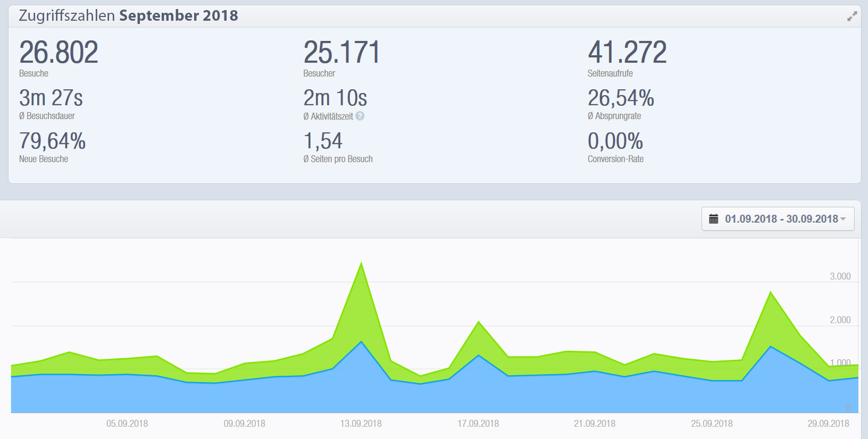This screenshot has width=868, height=439.
Task: Select the 01.09.2018 - 30.09.2018 date range text
Action: tap(781, 219)
